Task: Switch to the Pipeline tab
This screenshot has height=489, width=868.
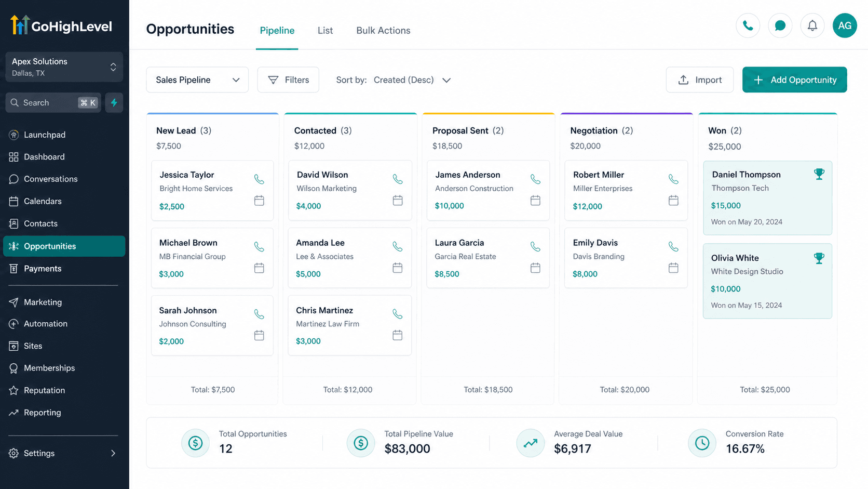Action: (x=277, y=31)
